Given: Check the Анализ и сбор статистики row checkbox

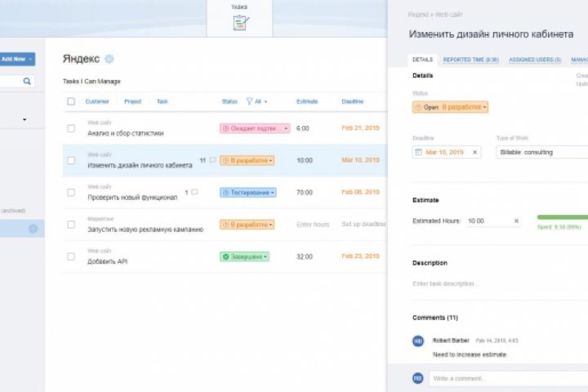Looking at the screenshot, I should pyautogui.click(x=71, y=128).
